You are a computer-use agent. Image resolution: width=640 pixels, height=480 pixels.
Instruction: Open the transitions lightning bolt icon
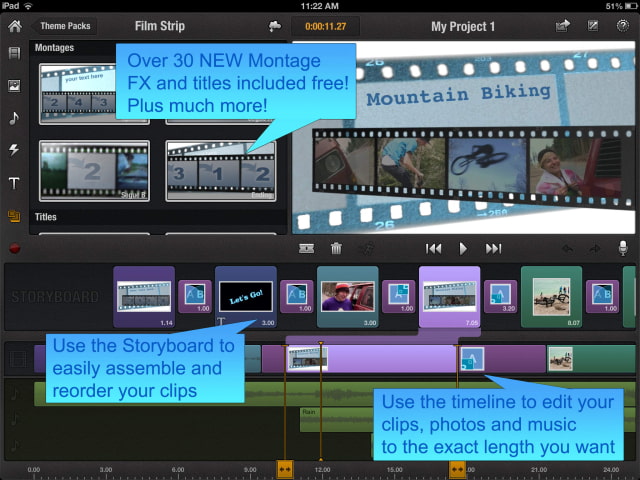tap(14, 150)
